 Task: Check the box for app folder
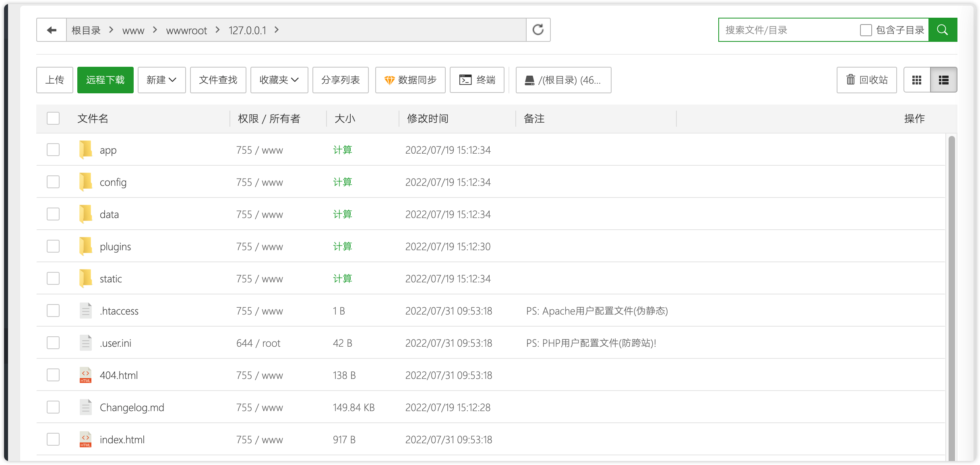pos(53,150)
